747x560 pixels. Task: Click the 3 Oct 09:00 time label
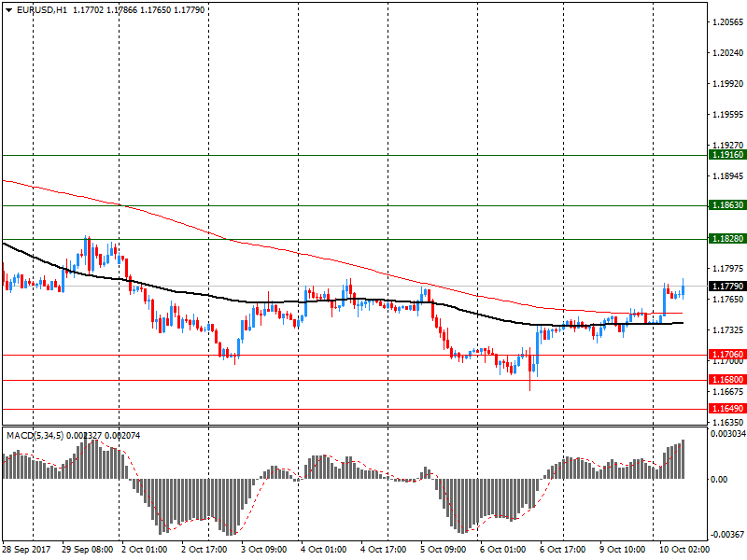point(264,550)
